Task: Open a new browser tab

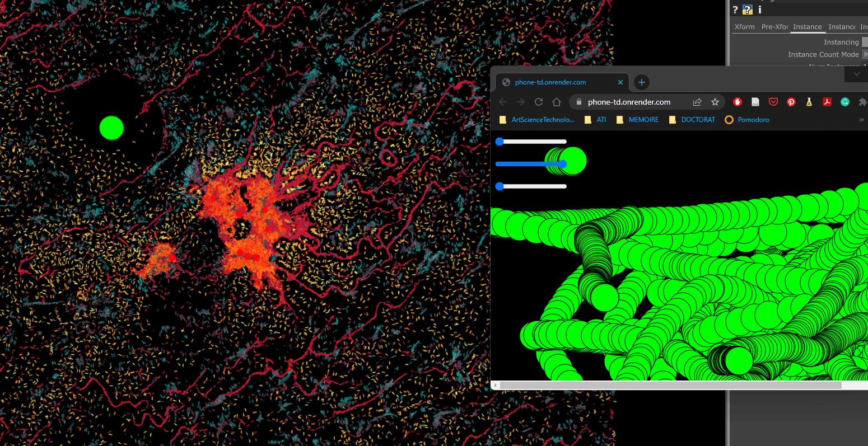Action: tap(642, 82)
